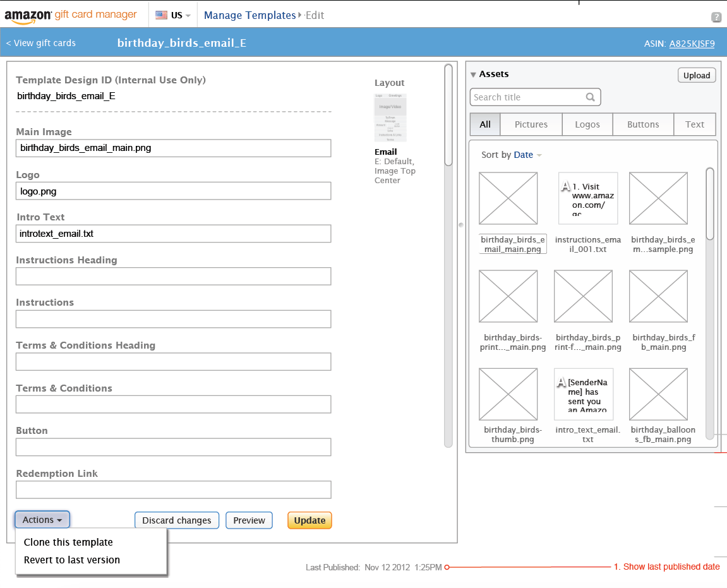
Task: Click the template form vertical scrollbar
Action: point(448,115)
